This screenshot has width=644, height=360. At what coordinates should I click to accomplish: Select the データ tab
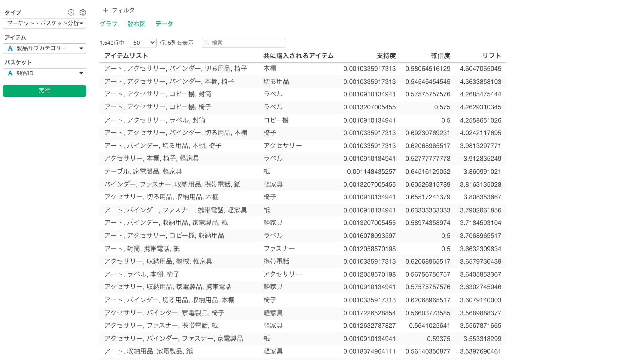pos(164,24)
